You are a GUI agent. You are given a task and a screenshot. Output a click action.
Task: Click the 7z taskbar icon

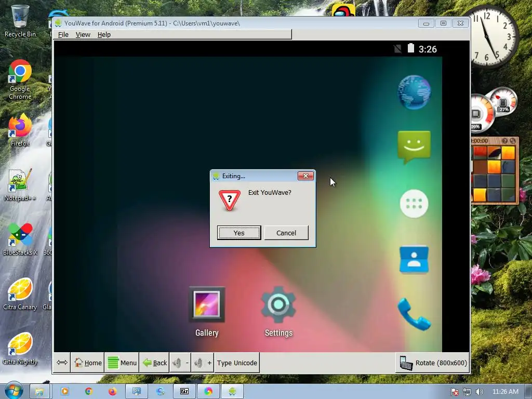(184, 392)
